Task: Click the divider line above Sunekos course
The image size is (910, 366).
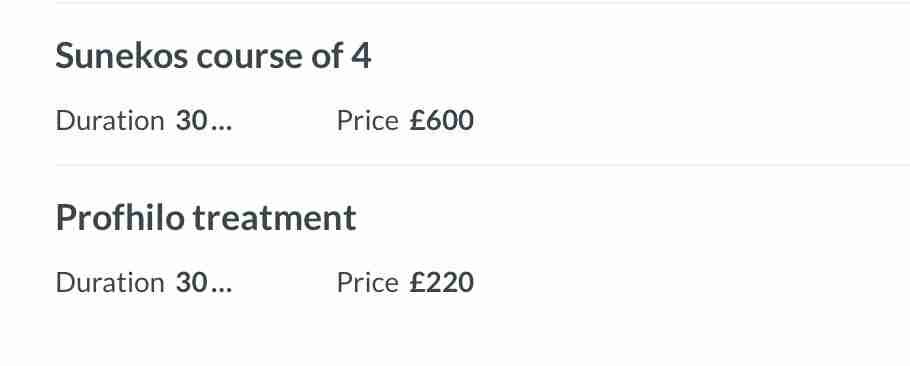Action: pos(483,2)
